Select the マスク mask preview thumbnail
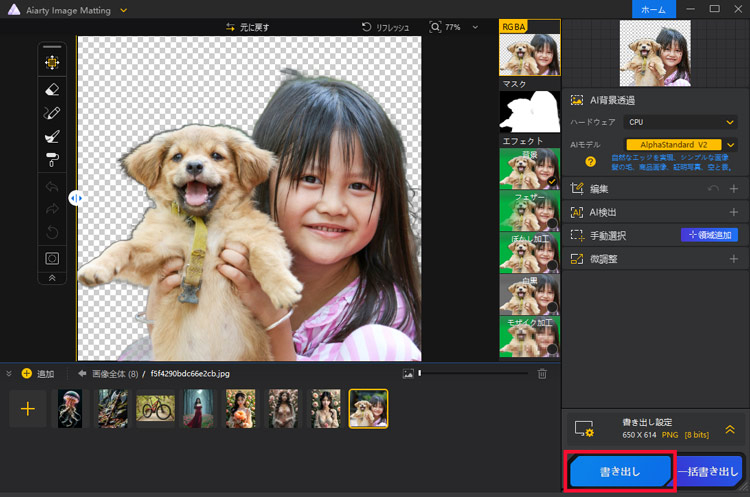 tap(529, 111)
